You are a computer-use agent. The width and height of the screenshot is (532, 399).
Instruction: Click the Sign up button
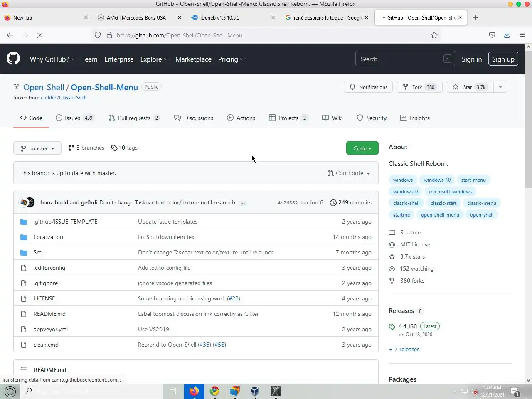pyautogui.click(x=503, y=59)
